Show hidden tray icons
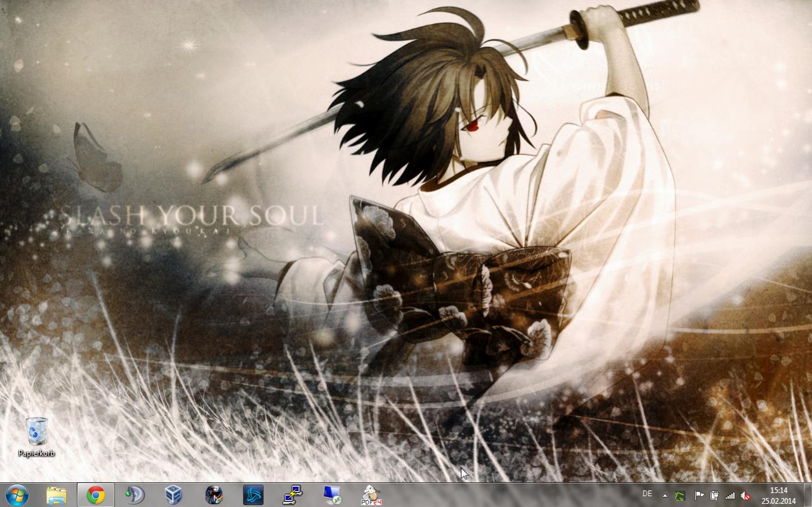The height and width of the screenshot is (507, 812). (x=665, y=496)
